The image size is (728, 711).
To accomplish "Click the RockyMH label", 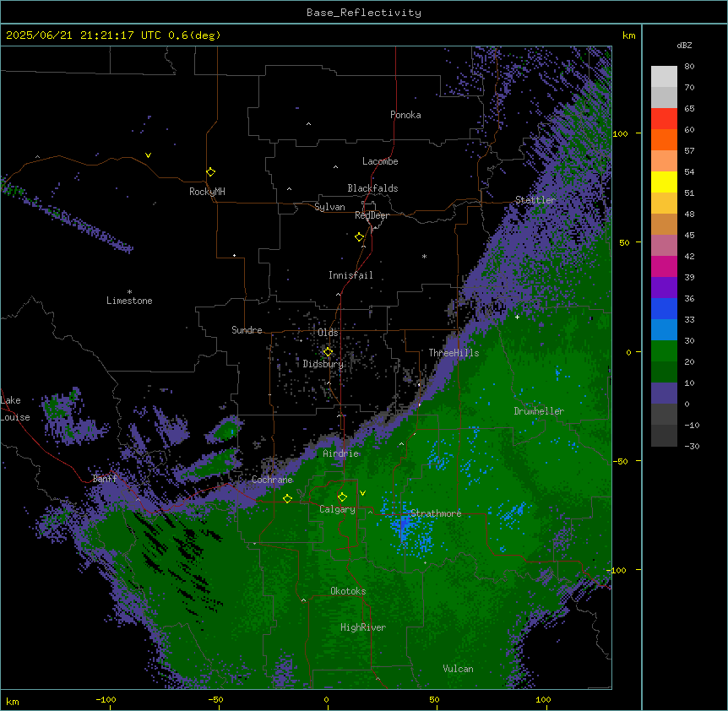I will pyautogui.click(x=207, y=192).
